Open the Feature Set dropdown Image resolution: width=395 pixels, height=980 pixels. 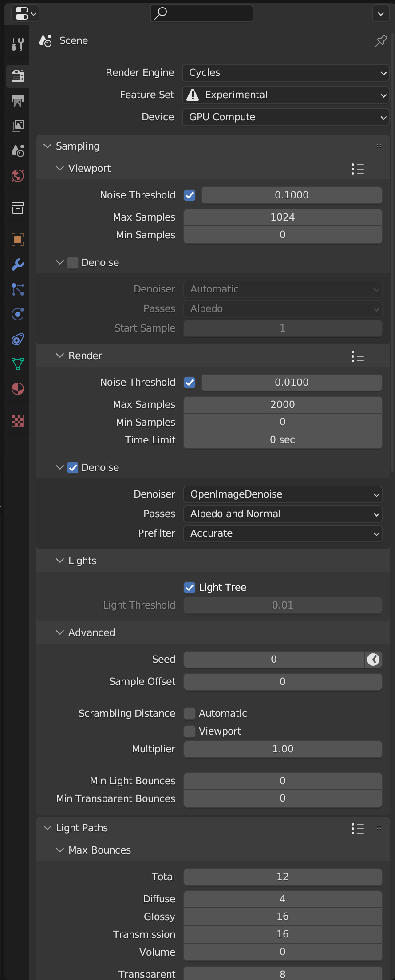pyautogui.click(x=285, y=95)
